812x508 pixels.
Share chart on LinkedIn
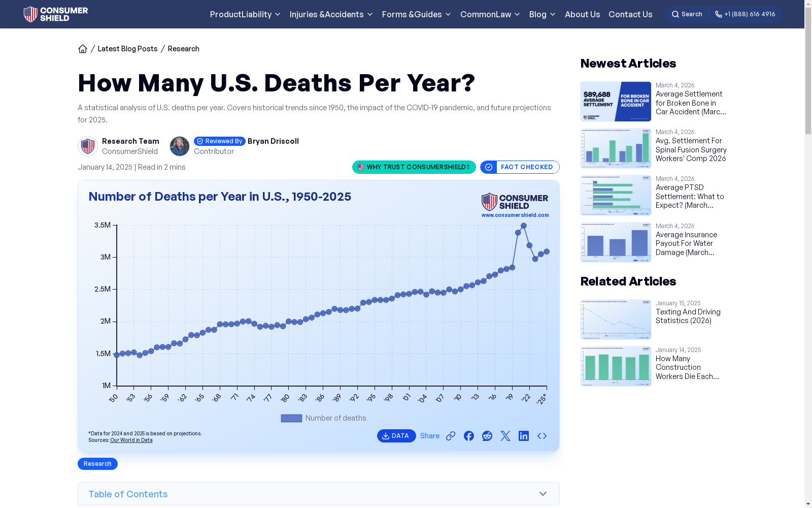pos(524,436)
